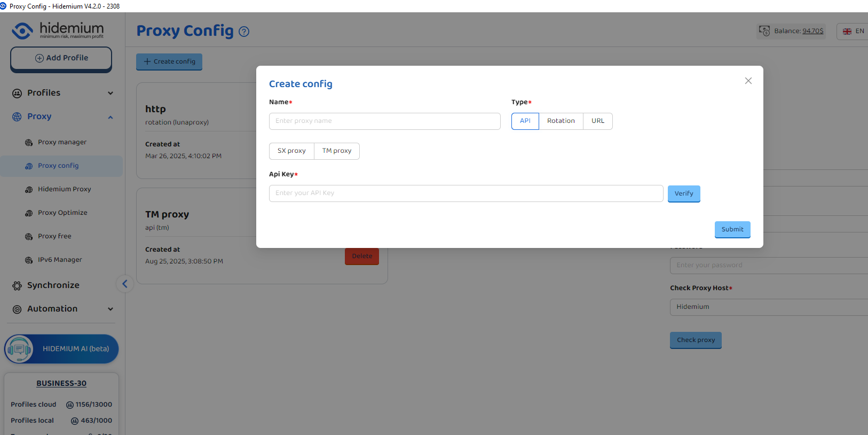Viewport: 868px width, 435px height.
Task: Open the Proxy Config help question icon
Action: [244, 32]
